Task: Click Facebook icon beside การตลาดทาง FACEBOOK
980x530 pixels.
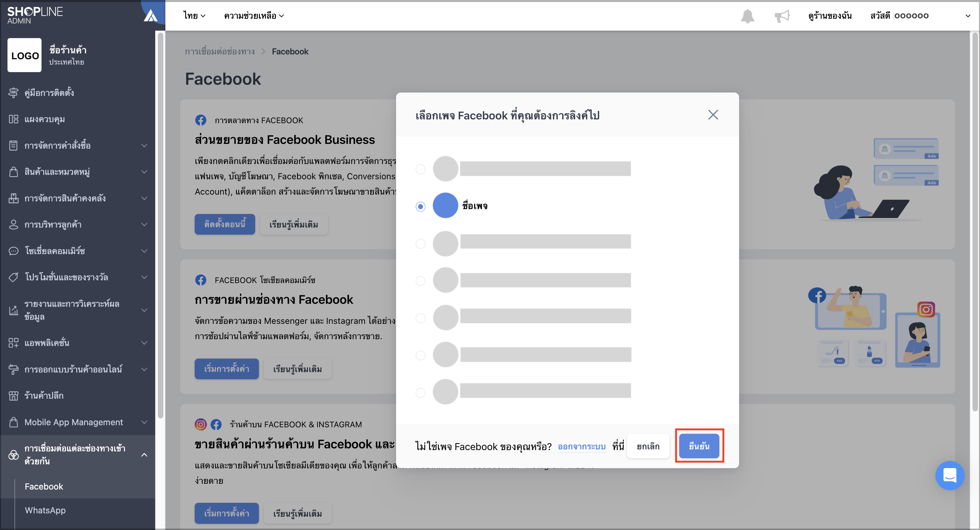Action: point(200,120)
